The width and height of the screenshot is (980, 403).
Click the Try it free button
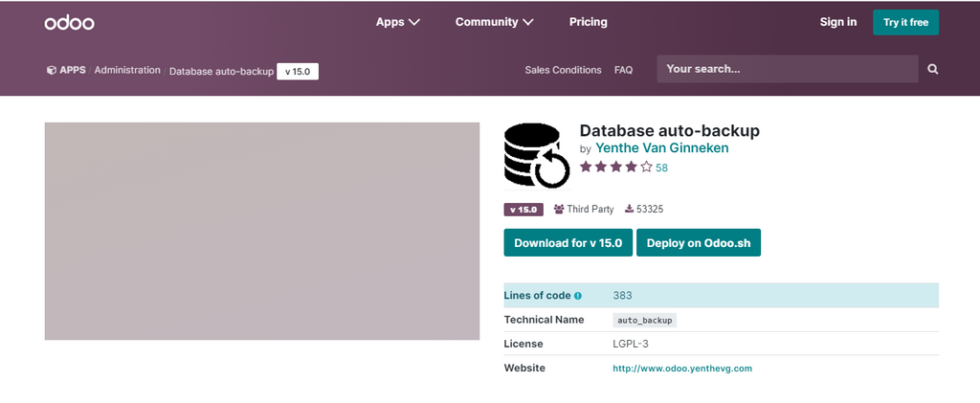[x=904, y=22]
